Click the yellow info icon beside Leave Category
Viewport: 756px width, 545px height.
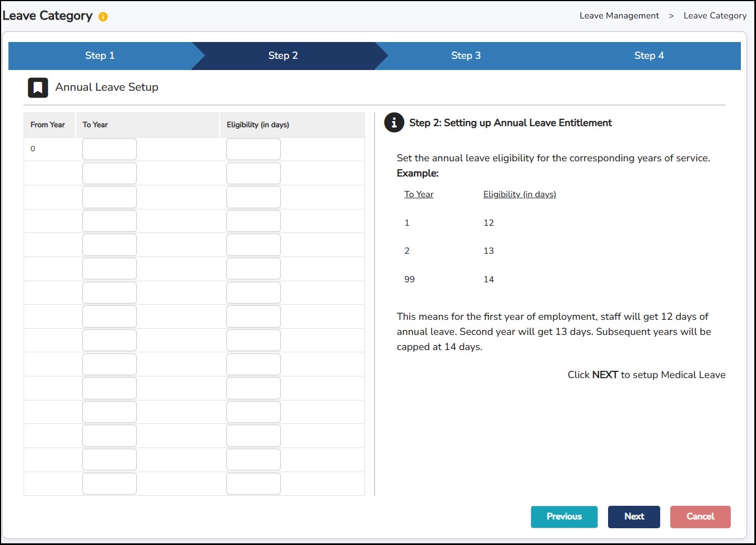(103, 17)
